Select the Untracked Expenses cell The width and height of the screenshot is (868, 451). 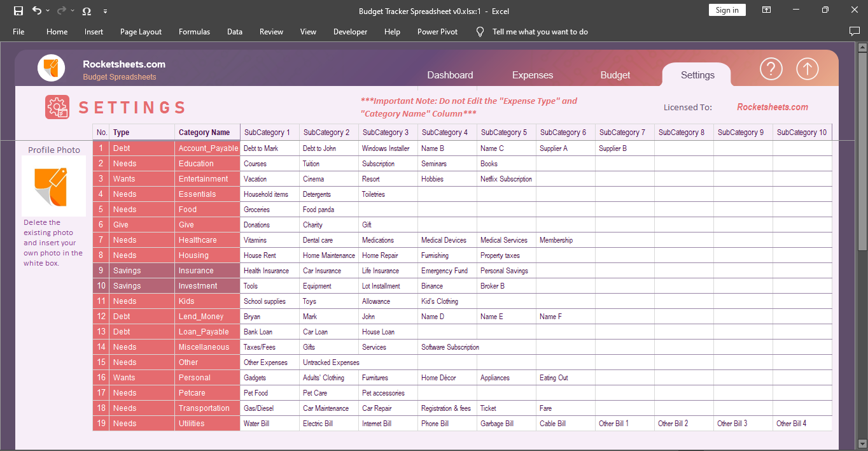(329, 362)
